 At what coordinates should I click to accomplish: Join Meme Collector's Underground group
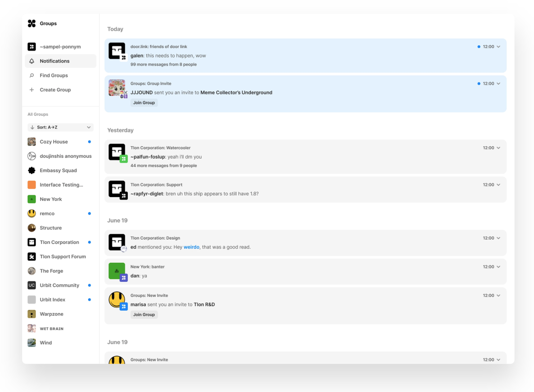[x=144, y=103]
